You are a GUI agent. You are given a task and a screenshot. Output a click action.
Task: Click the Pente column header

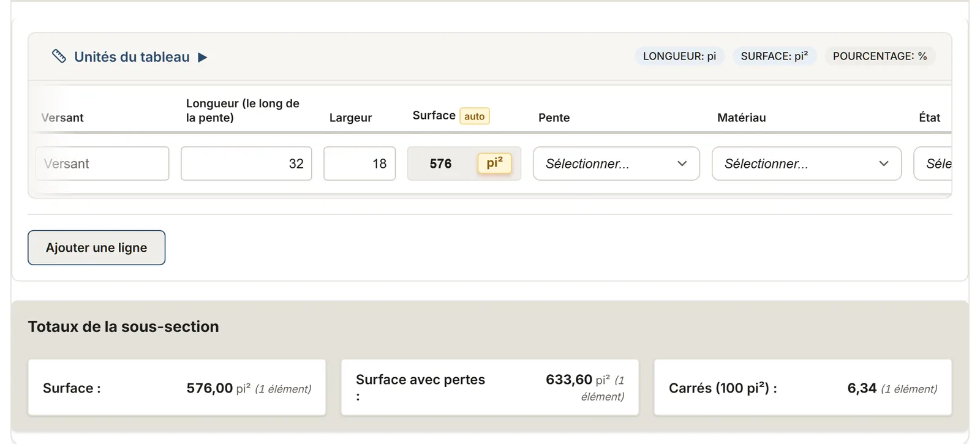[x=554, y=118]
